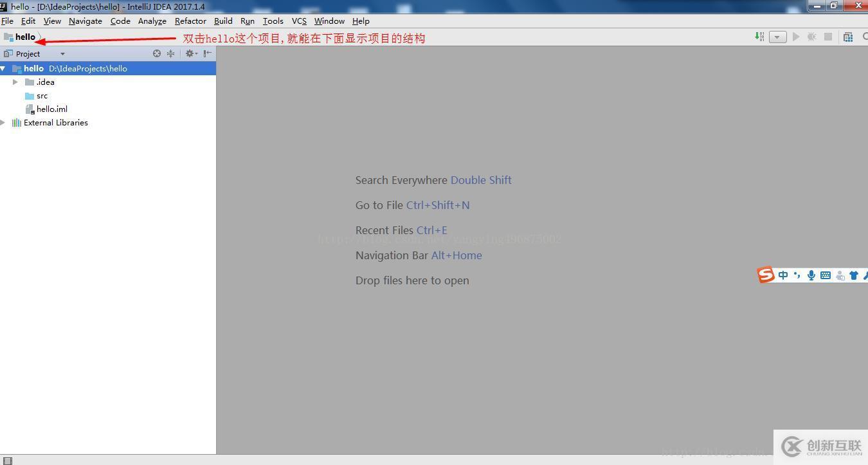The image size is (868, 465).
Task: Toggle tool window bars in bottom-left corner
Action: pos(7,460)
